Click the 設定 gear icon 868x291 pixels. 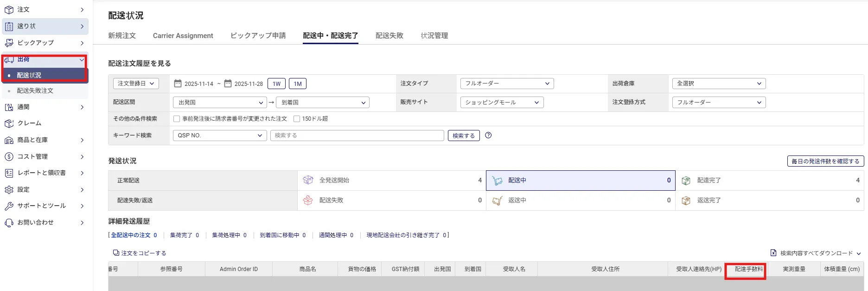[x=9, y=190]
